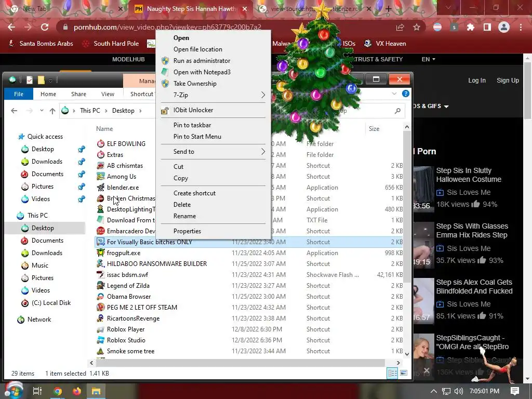Sort by the Name column header

[104, 129]
